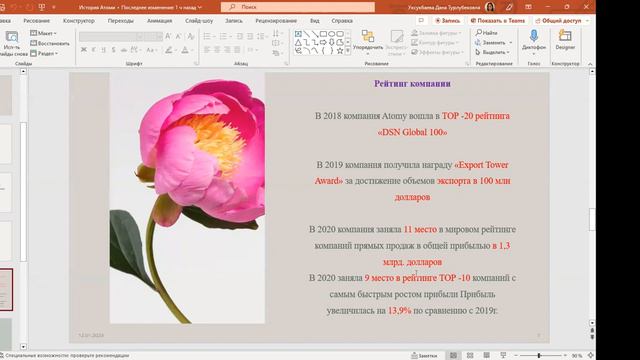640x360 pixels.
Task: Click Общий доступ share button
Action: click(x=561, y=20)
